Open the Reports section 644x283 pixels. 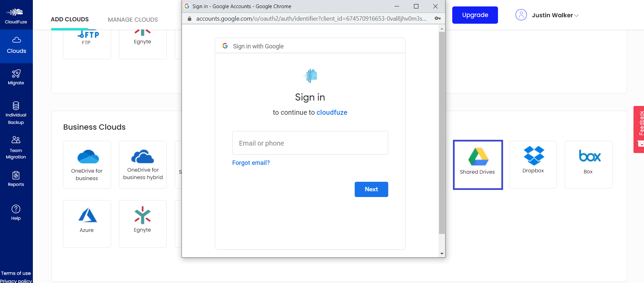16,179
